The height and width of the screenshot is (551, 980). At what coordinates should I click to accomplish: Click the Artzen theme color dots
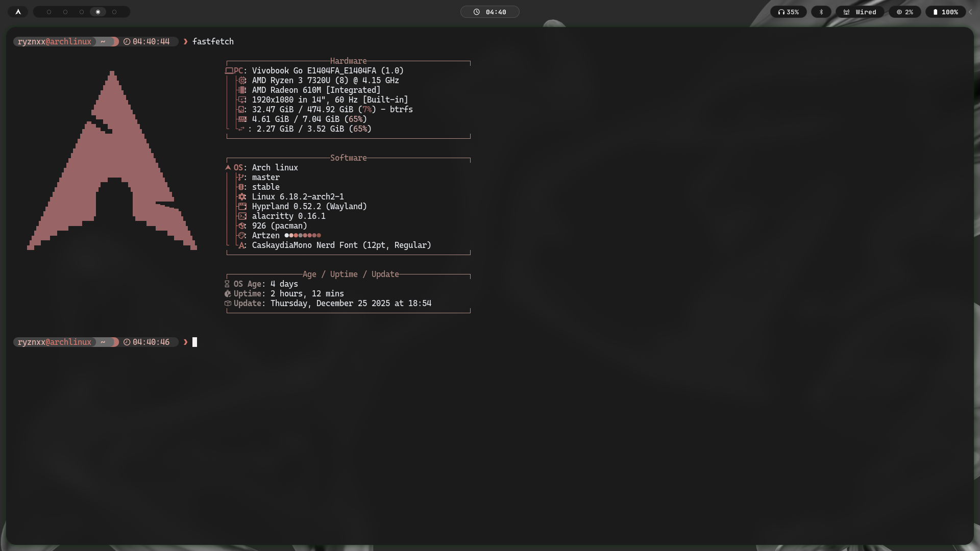303,236
